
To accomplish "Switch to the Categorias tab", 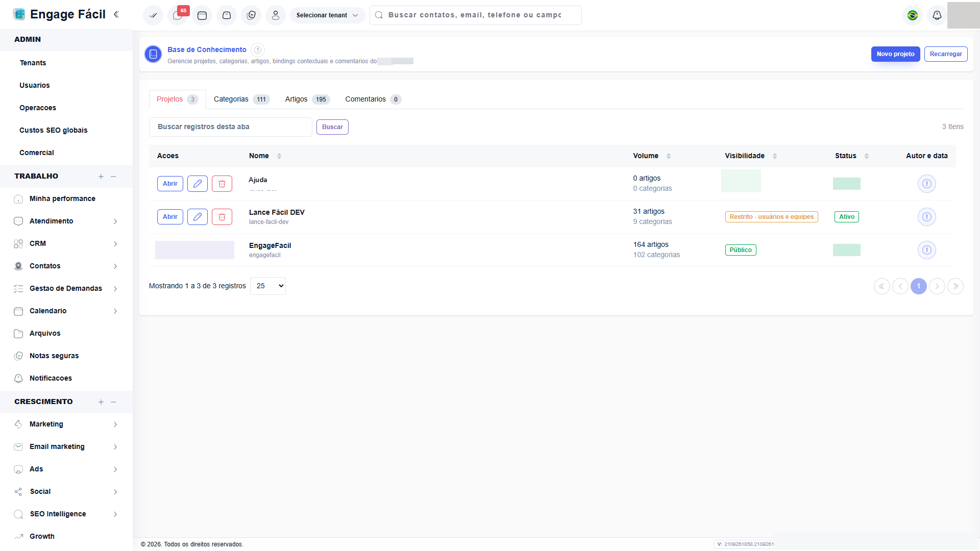I will point(241,99).
